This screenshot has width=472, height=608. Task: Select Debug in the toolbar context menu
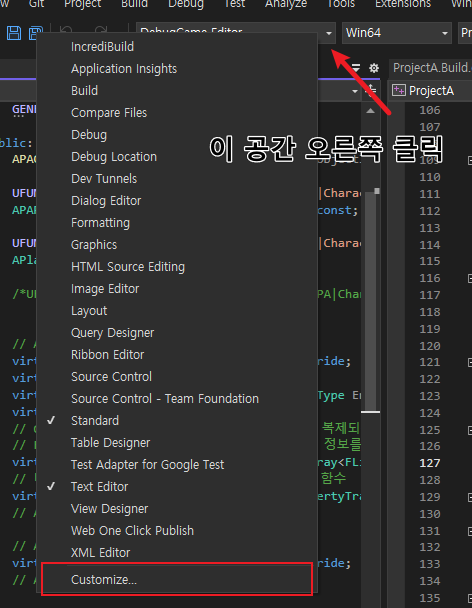(177, 135)
